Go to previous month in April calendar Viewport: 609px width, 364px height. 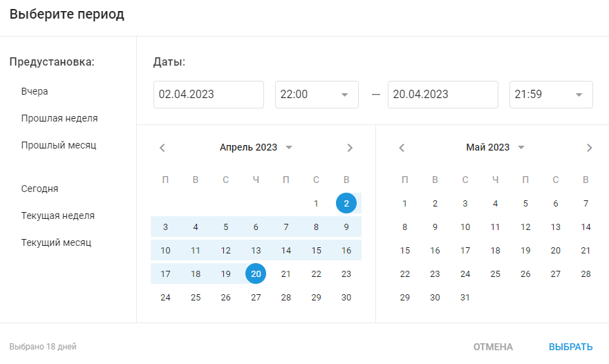click(x=162, y=148)
